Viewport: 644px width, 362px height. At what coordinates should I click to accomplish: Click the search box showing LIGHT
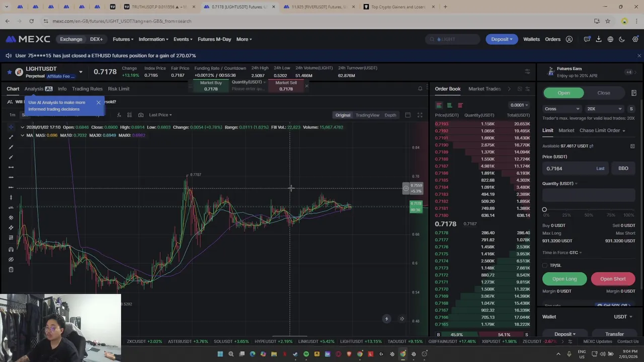point(453,39)
